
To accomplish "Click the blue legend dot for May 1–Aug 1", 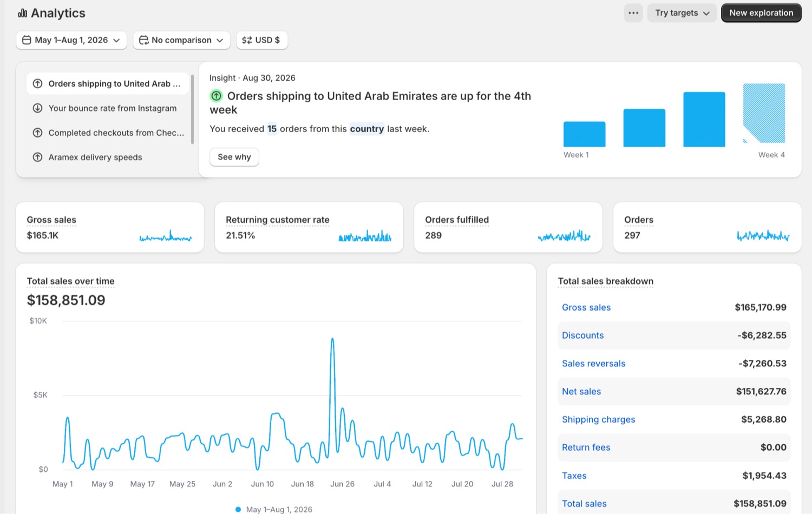I will 238,510.
